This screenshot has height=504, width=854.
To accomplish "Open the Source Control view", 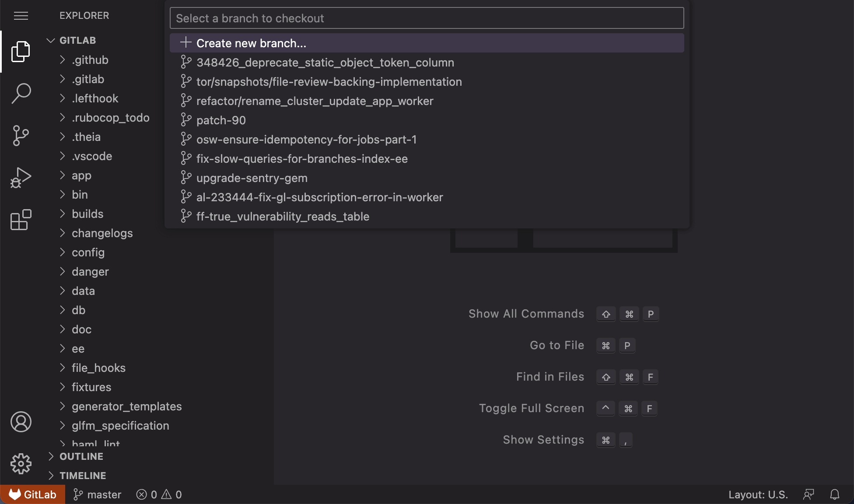I will click(21, 135).
